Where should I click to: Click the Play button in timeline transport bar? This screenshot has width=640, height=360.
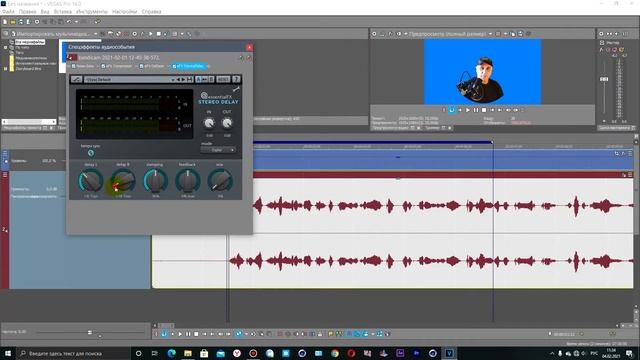pos(180,334)
